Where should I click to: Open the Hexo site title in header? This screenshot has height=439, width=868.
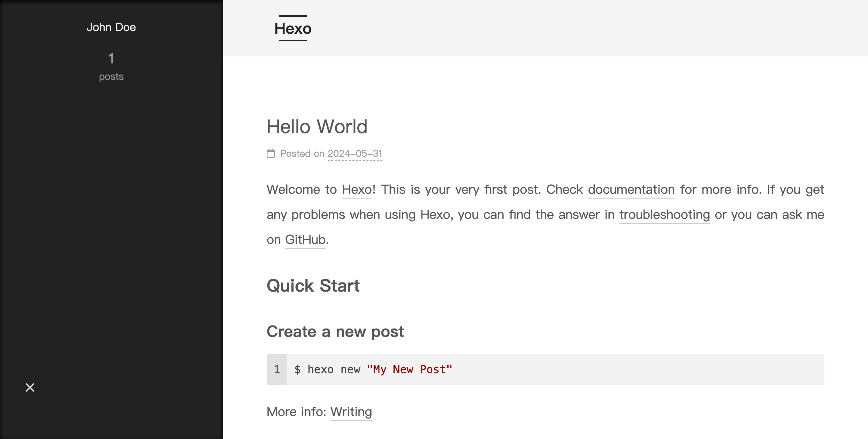(x=293, y=28)
